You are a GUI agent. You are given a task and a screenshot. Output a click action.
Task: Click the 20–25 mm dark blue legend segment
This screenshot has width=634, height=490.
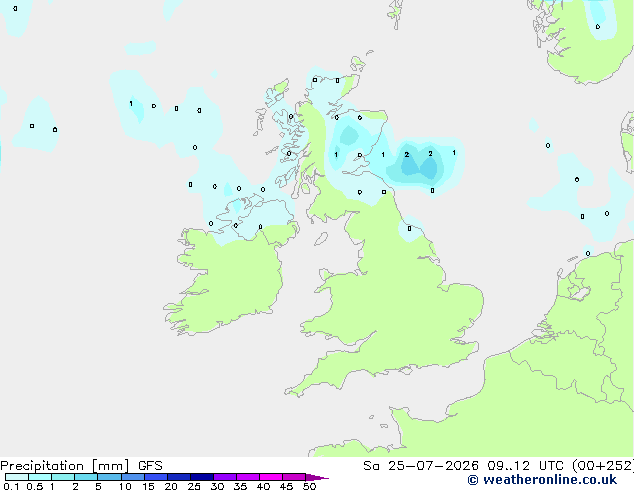178,477
